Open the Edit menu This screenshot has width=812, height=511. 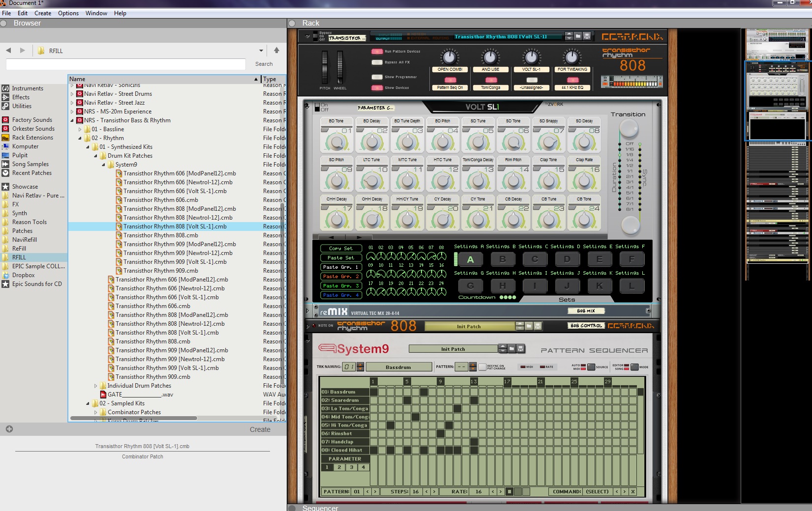coord(23,13)
